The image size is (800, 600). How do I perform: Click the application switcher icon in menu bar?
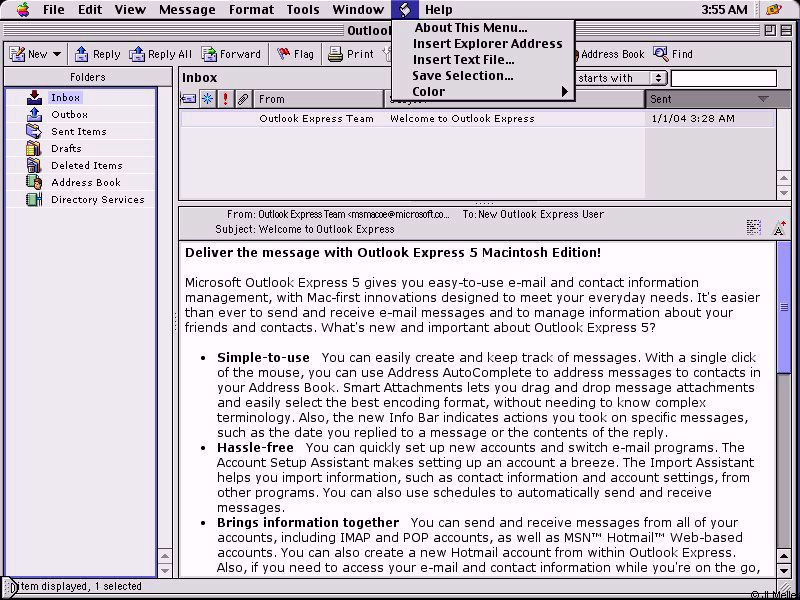coord(774,9)
